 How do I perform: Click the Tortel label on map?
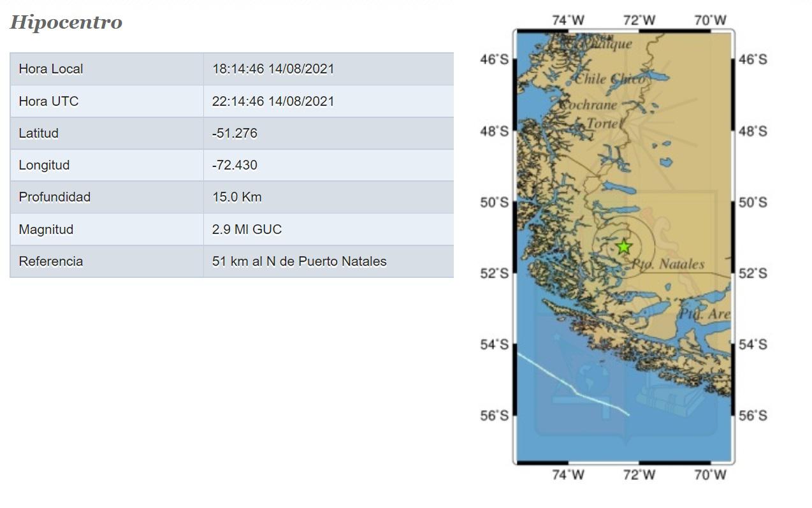point(602,123)
